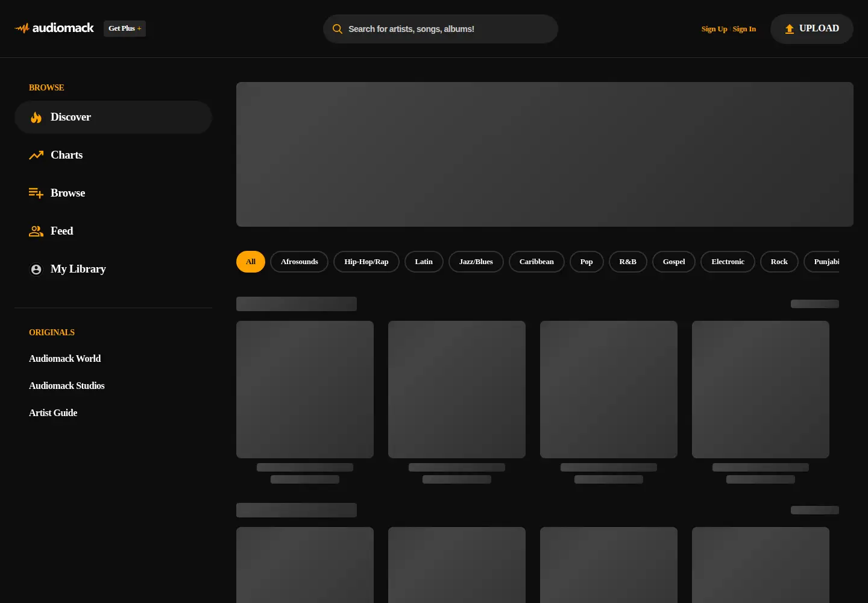Open the Artist Guide link

[x=53, y=413]
